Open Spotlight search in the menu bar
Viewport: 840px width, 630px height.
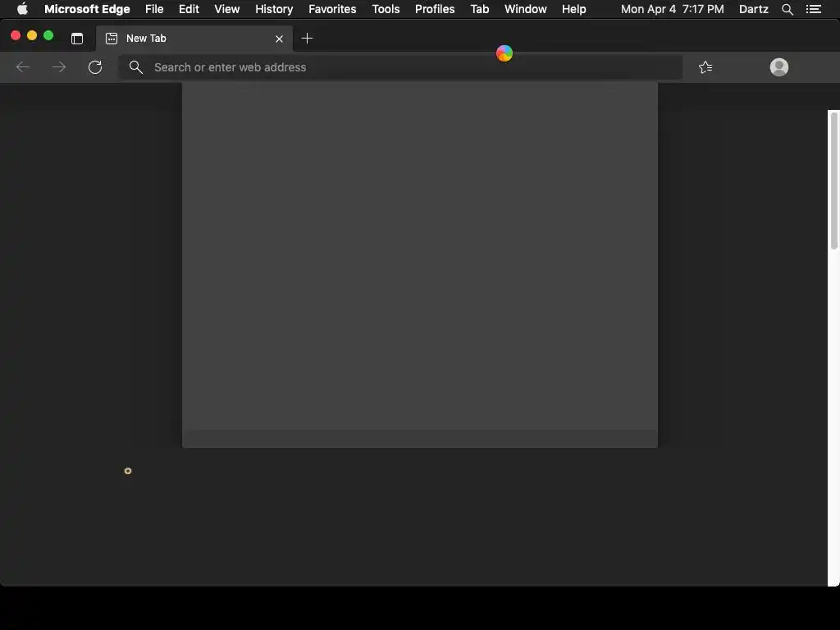(787, 9)
